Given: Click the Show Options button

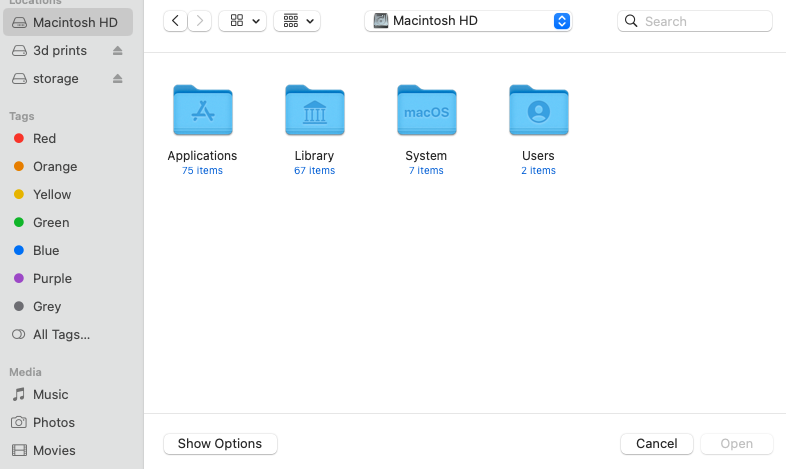Looking at the screenshot, I should point(220,444).
